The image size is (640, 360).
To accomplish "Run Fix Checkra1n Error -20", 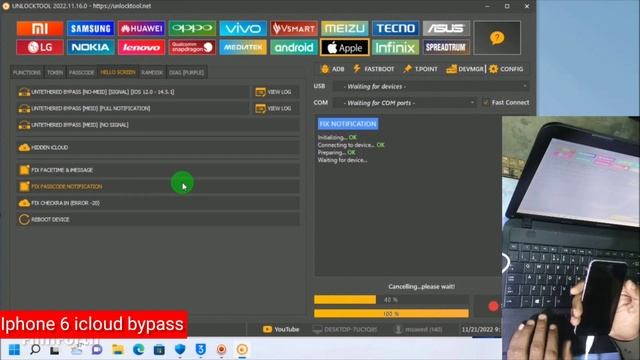I will pos(158,203).
